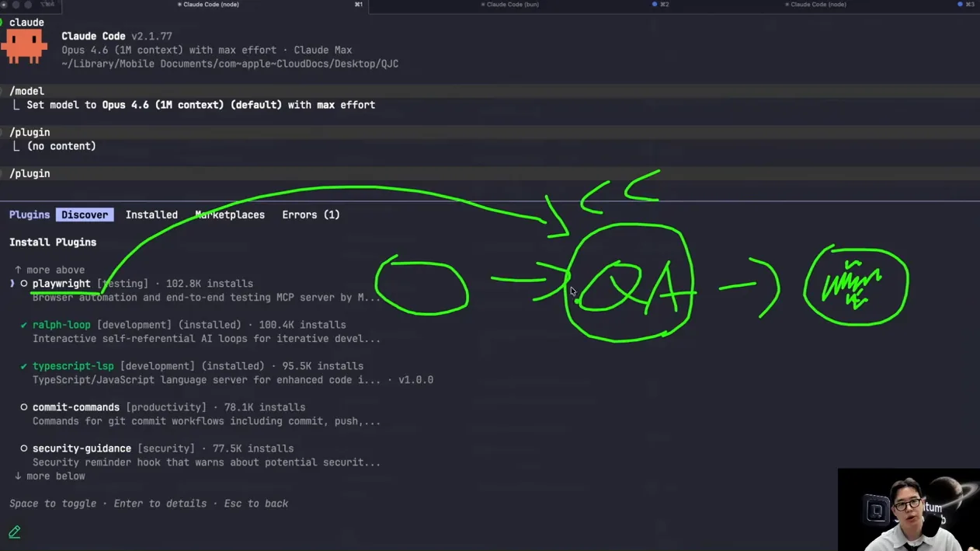
Task: Select the playwright plugin name
Action: (x=61, y=284)
